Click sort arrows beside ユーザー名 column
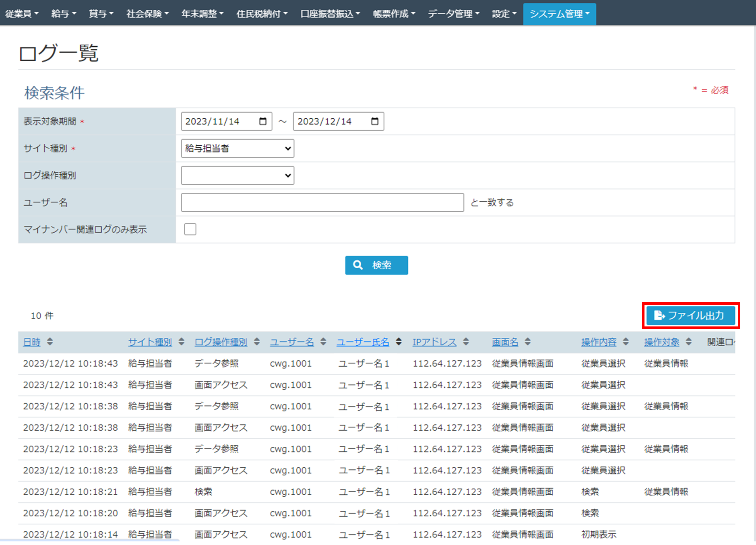The height and width of the screenshot is (545, 756). tap(323, 342)
